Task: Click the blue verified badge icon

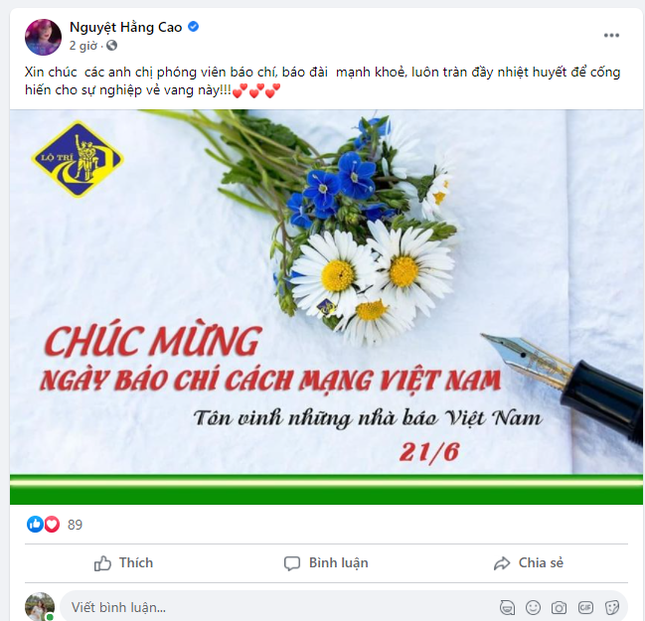Action: click(x=193, y=27)
